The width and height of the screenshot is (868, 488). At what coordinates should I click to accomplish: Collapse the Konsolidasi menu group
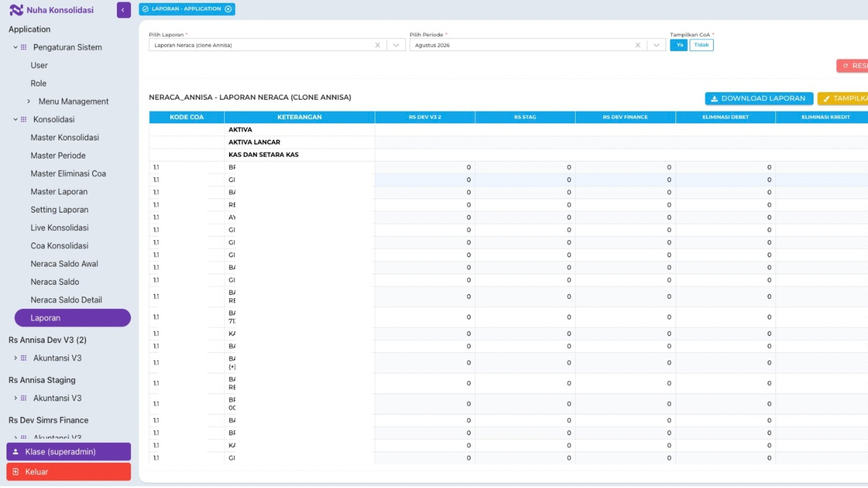coord(15,119)
